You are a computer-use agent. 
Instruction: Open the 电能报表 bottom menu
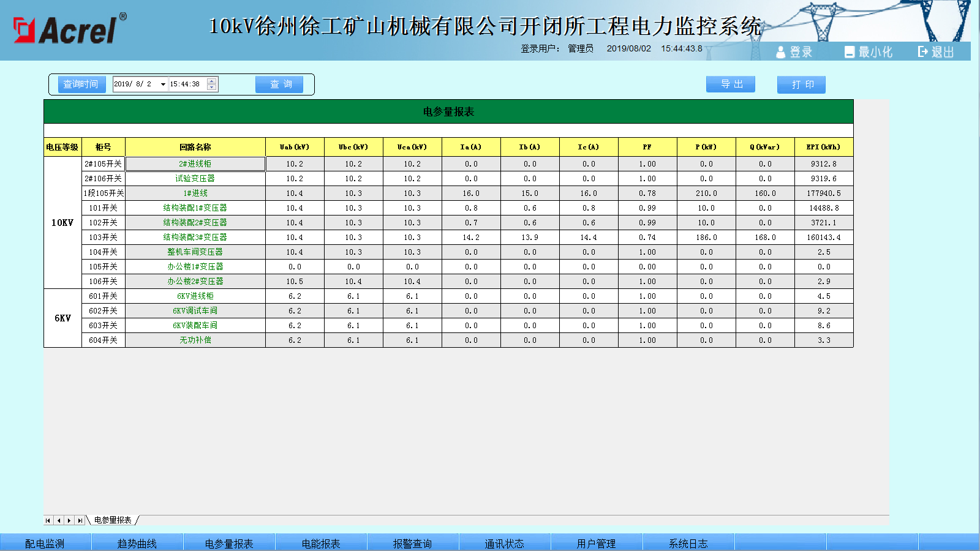[x=321, y=543]
